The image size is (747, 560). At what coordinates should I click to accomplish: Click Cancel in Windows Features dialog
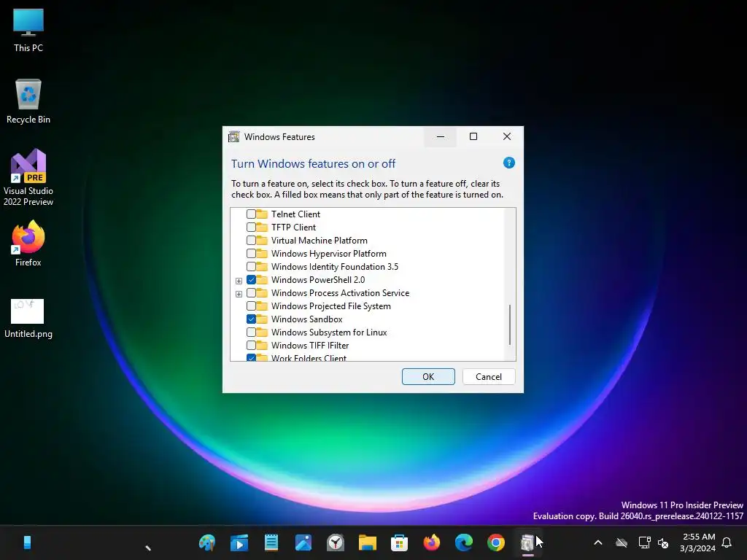(x=489, y=377)
